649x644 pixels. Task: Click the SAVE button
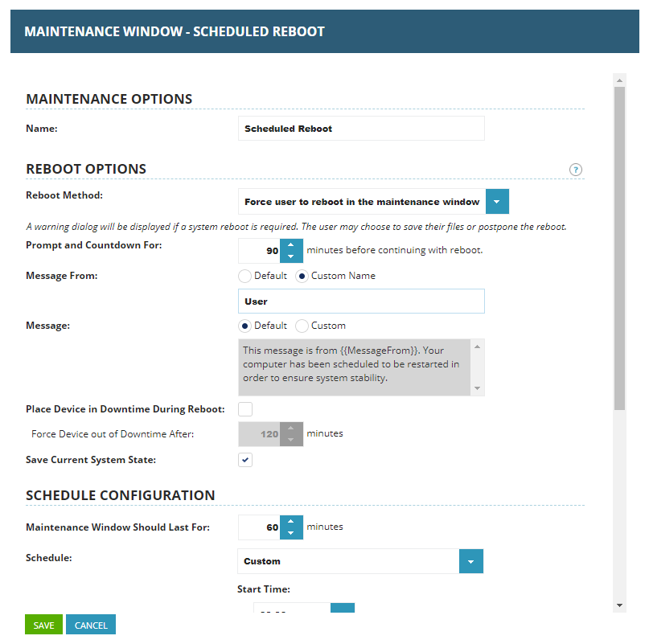[x=43, y=624]
